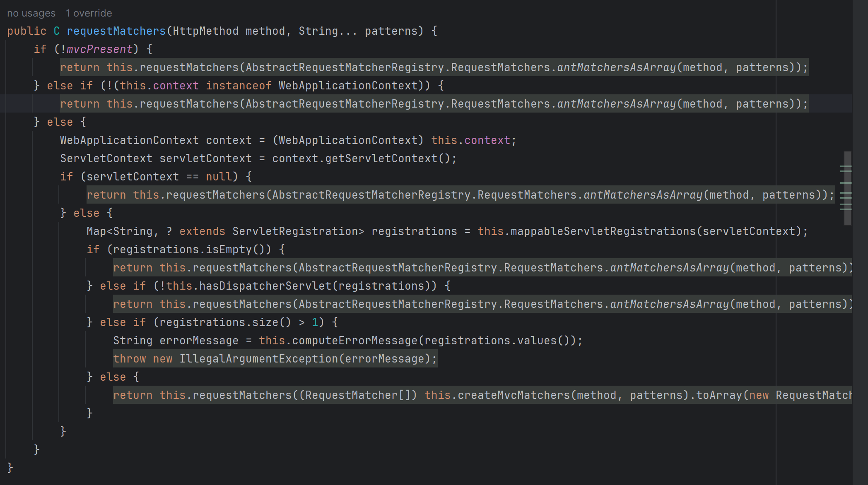Image resolution: width=868 pixels, height=485 pixels.
Task: Click the ServletRegistration type in Map declaration
Action: click(x=295, y=231)
